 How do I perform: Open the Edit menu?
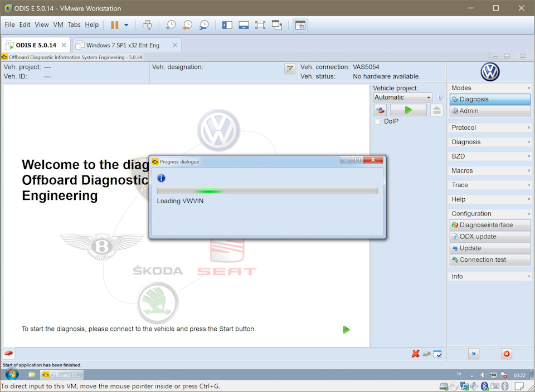coord(25,24)
